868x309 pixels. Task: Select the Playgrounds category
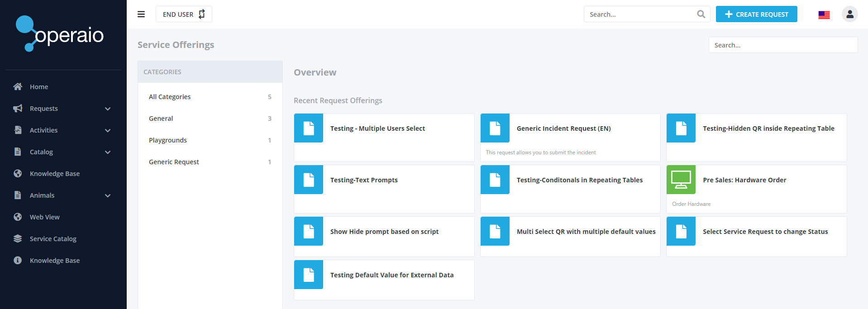tap(168, 140)
